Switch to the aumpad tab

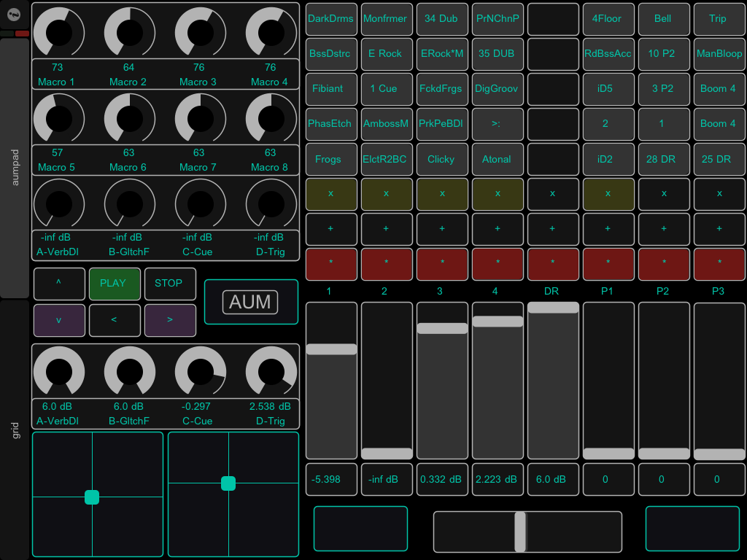(x=15, y=168)
